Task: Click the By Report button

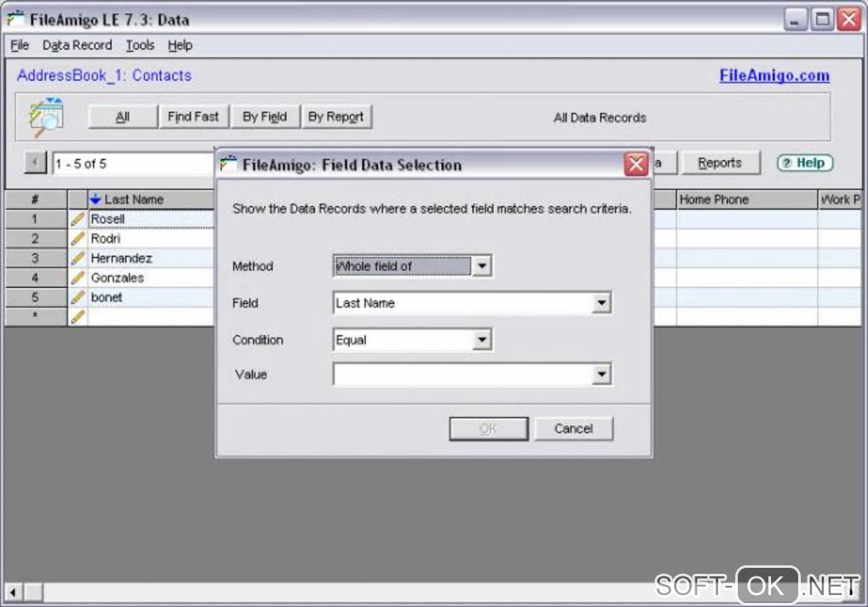Action: coord(336,117)
